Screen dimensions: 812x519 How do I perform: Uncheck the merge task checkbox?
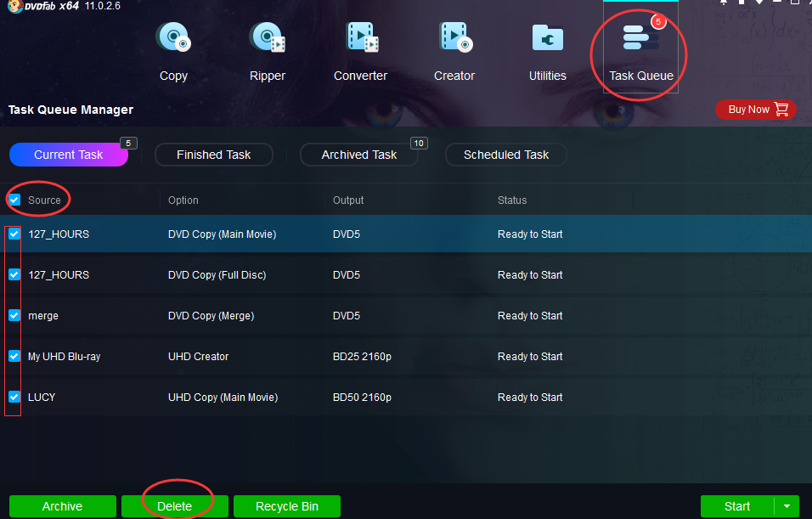(x=14, y=315)
